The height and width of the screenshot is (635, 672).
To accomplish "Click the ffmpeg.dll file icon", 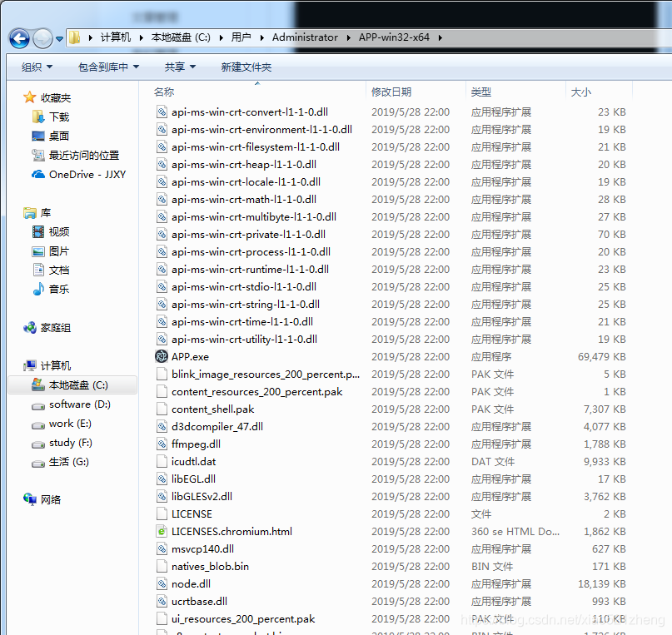I will [162, 444].
